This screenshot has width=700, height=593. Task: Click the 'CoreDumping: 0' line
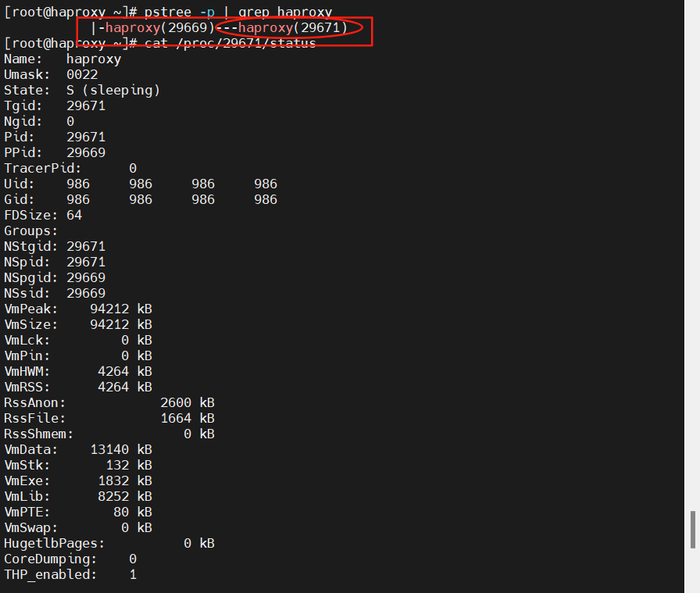[x=70, y=559]
